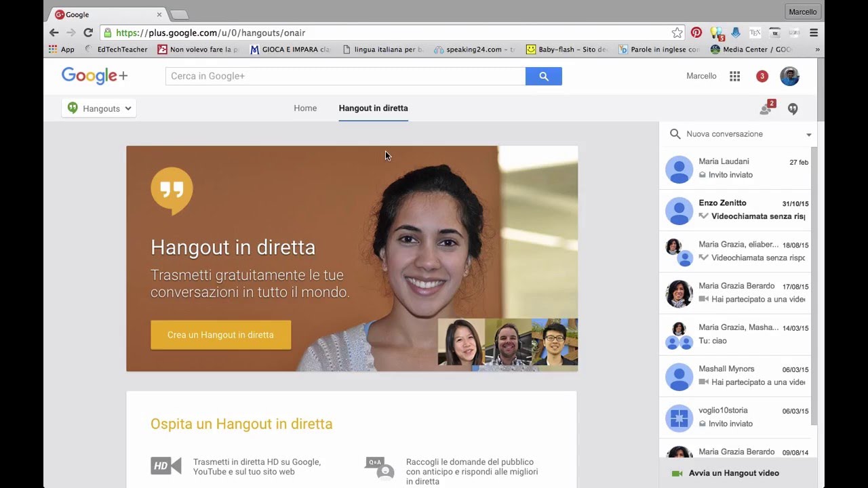This screenshot has width=868, height=488.
Task: Expand the Hangouts navigation dropdown
Action: point(99,108)
